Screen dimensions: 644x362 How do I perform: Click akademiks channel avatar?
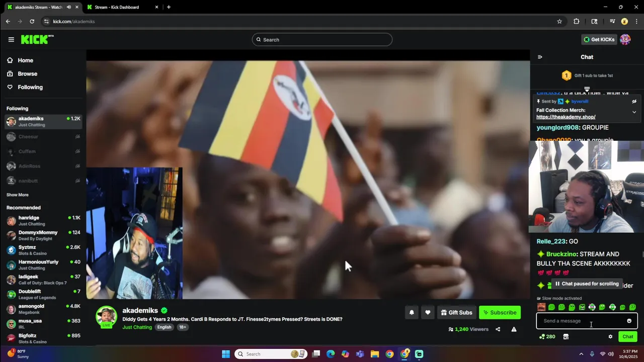pos(106,316)
